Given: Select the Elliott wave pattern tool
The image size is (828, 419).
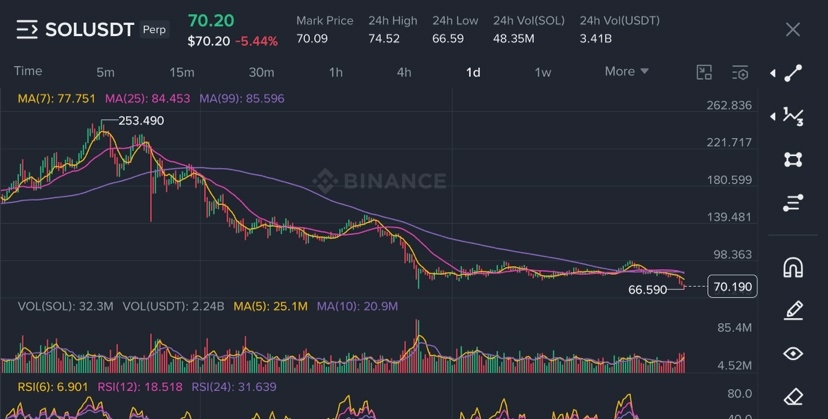Looking at the screenshot, I should tap(793, 116).
